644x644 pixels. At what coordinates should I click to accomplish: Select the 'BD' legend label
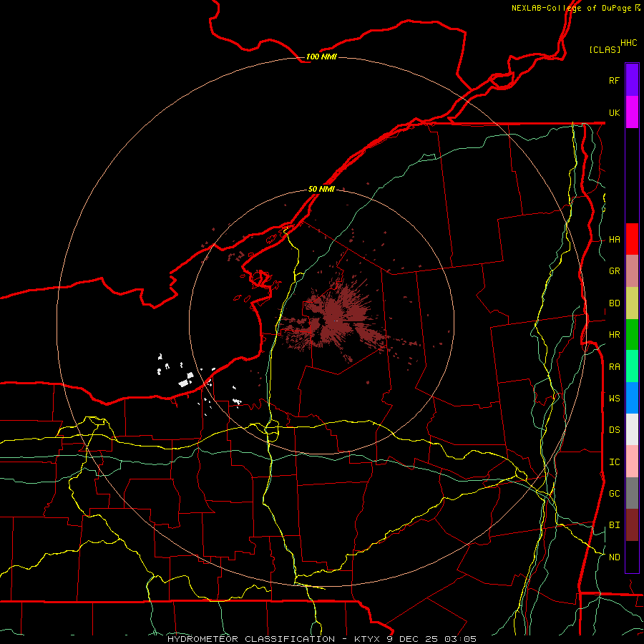point(614,303)
